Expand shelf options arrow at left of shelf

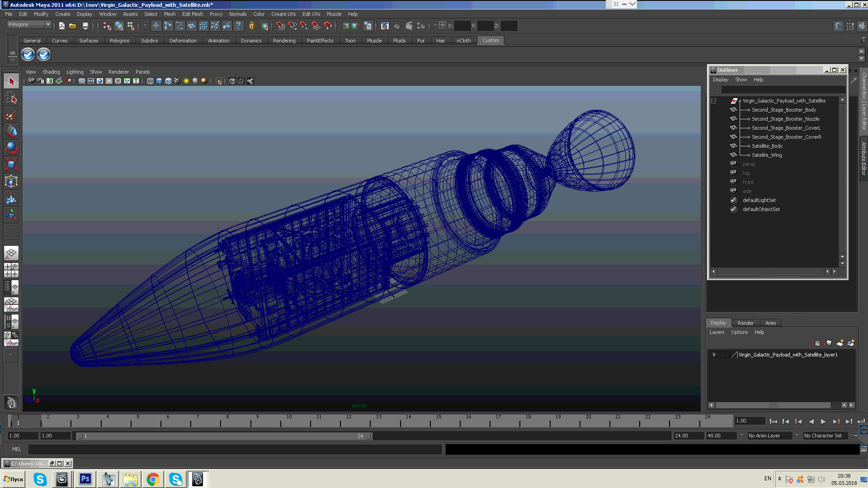click(13, 60)
